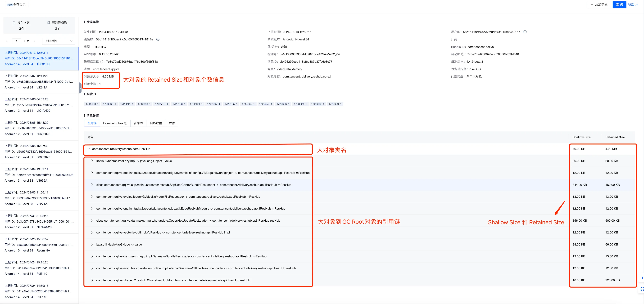
Task: Click the help icon next to 进程启动ID
Action: pyautogui.click(x=102, y=62)
